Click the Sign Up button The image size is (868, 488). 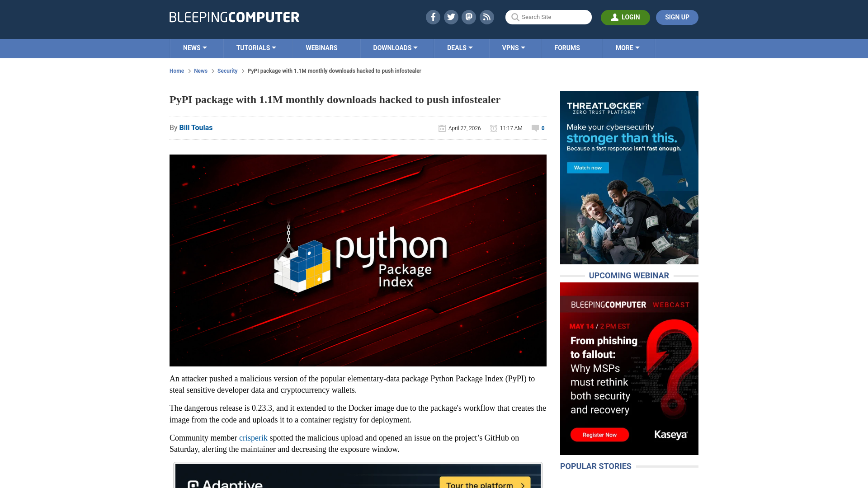pyautogui.click(x=677, y=17)
